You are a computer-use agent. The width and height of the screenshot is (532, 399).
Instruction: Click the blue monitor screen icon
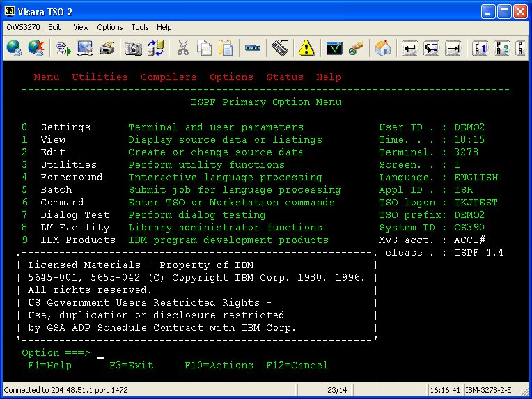pyautogui.click(x=85, y=48)
